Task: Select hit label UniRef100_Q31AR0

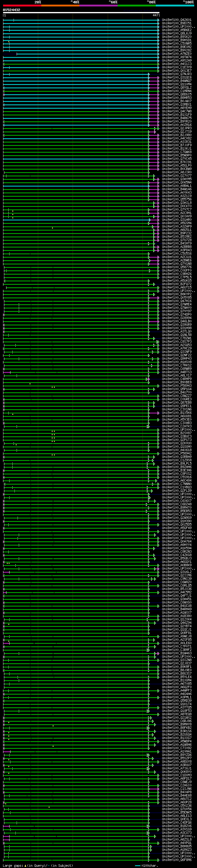Action: point(177,220)
